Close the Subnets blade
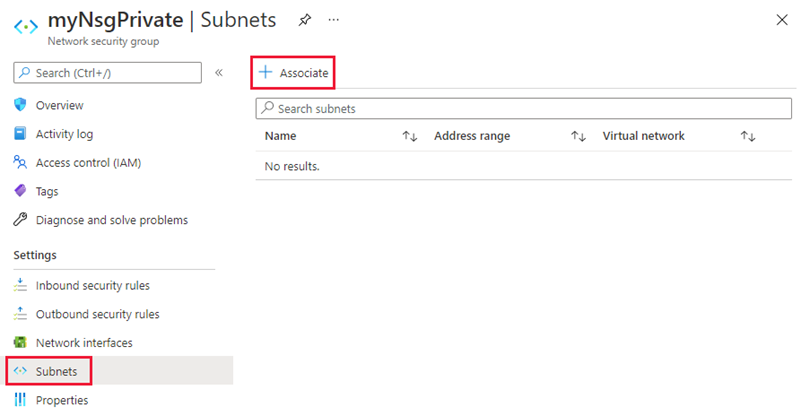 782,20
